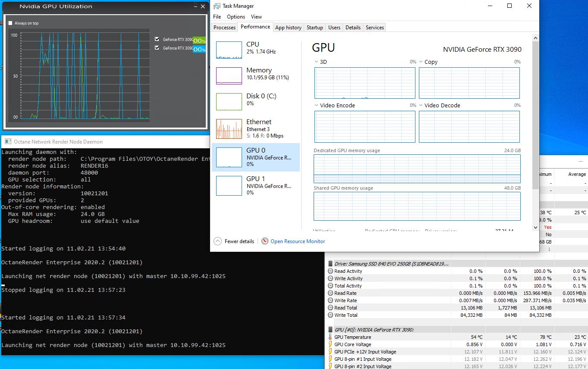Click the Fewer details arrow icon

pyautogui.click(x=217, y=241)
